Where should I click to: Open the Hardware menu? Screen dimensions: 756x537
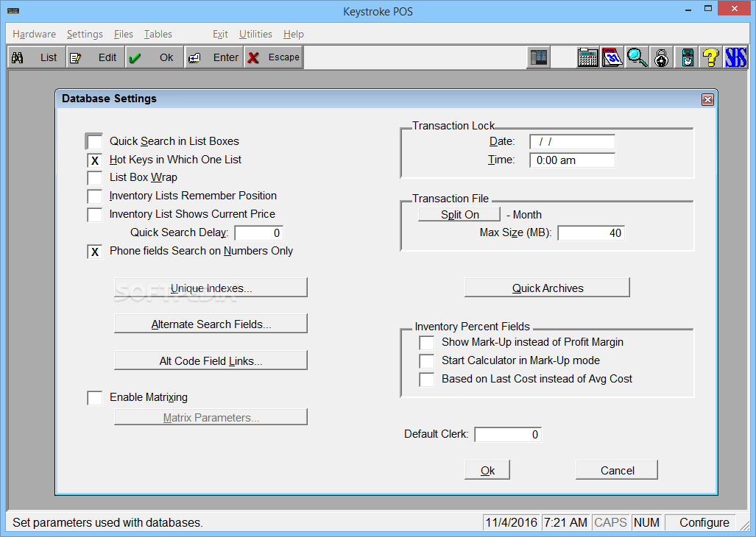[35, 34]
